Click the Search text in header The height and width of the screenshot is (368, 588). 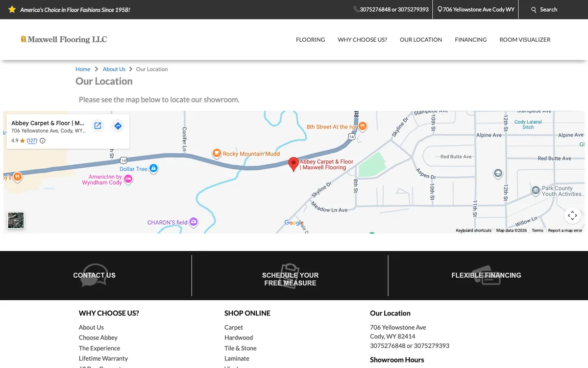click(548, 9)
